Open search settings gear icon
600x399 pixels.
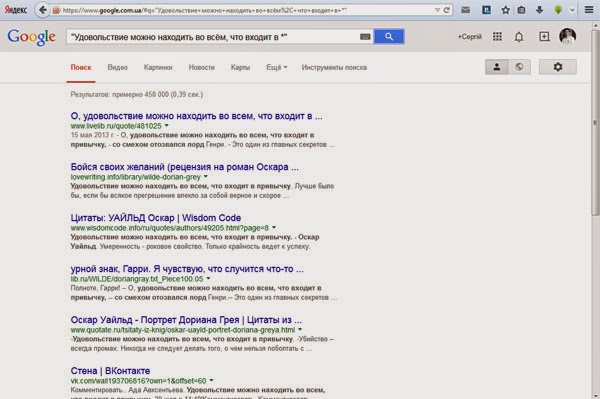[558, 67]
